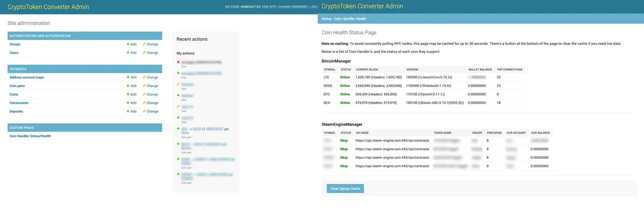Open the Conversions list
Viewport: 644px width, 207px height.
click(x=20, y=103)
